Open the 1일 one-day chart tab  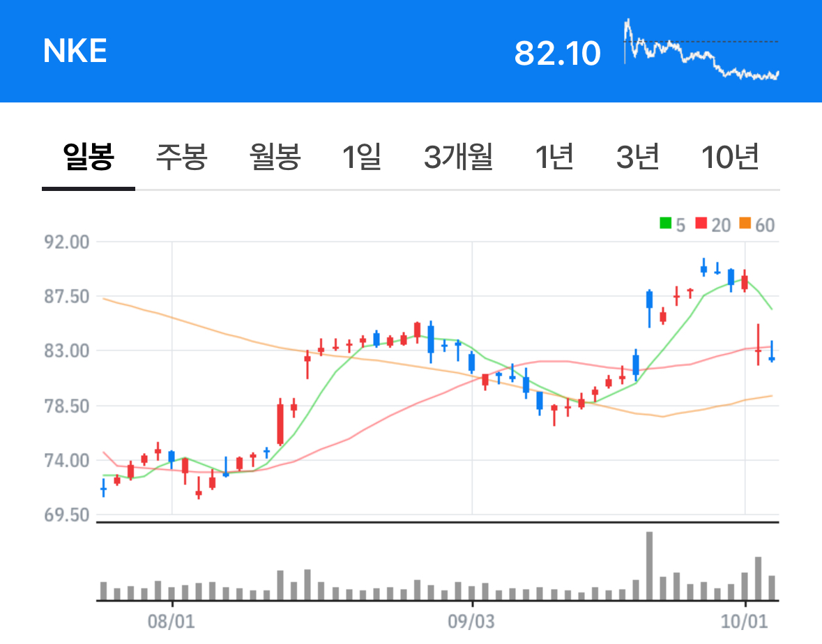pyautogui.click(x=362, y=156)
